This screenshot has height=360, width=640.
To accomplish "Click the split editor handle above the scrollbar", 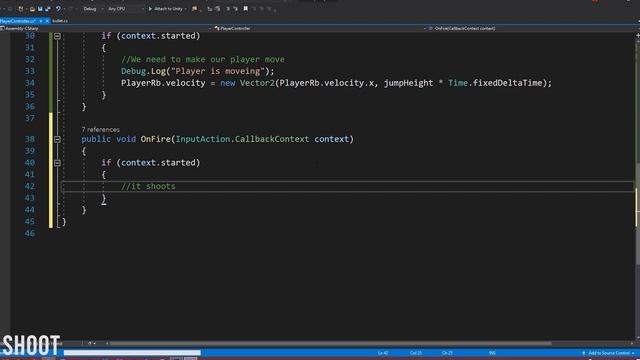I will coord(637,36).
